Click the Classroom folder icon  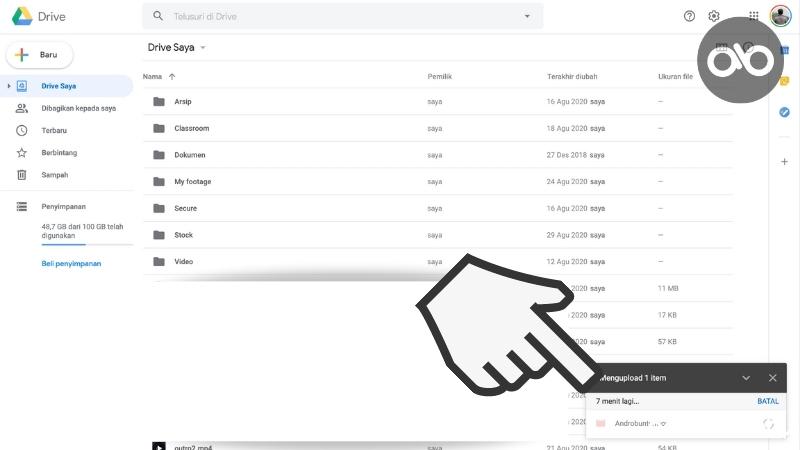point(159,128)
